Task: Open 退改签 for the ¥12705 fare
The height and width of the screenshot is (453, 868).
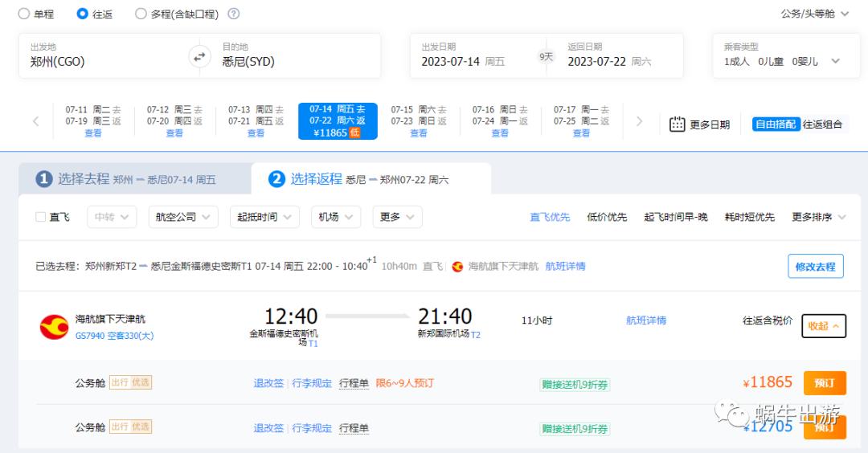Action: [268, 427]
